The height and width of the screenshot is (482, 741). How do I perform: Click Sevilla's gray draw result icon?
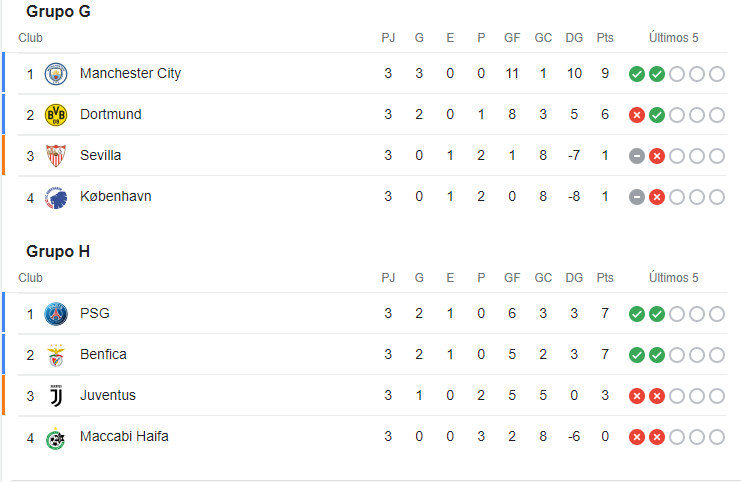point(636,156)
